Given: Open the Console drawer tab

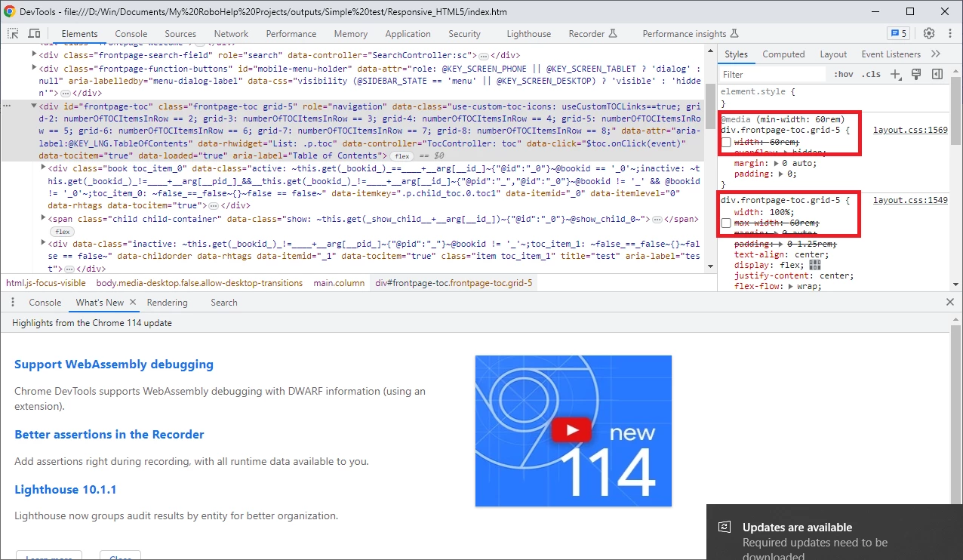Looking at the screenshot, I should [x=45, y=302].
